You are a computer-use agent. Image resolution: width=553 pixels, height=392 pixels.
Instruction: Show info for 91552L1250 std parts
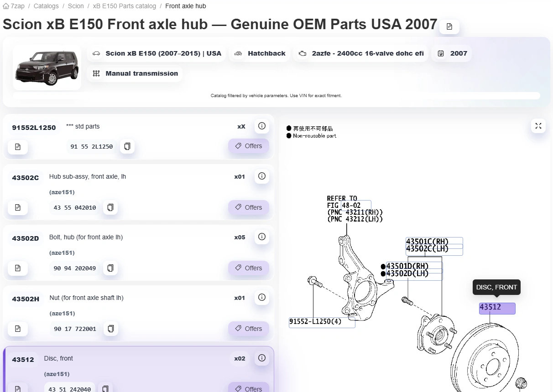tap(262, 126)
